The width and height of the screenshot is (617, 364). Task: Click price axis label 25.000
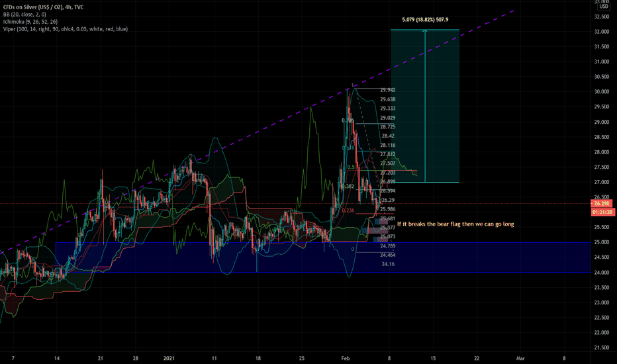[602, 242]
